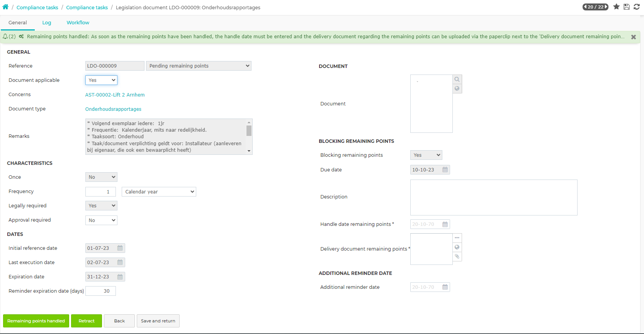This screenshot has width=644, height=334.
Task: Click the globe icon beside Document field
Action: [457, 89]
